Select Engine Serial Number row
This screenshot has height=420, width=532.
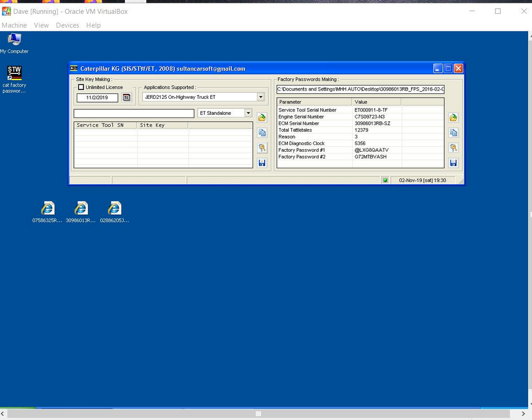coord(360,116)
